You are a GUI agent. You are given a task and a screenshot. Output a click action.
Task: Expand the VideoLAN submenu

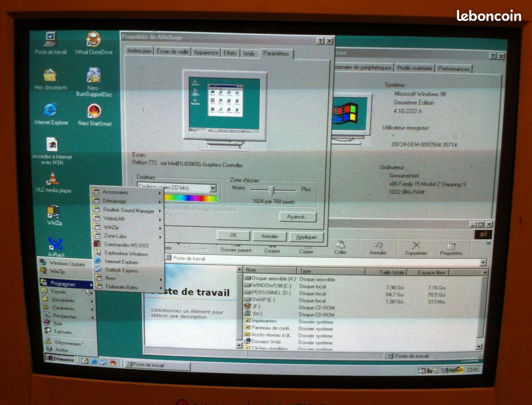[127, 219]
